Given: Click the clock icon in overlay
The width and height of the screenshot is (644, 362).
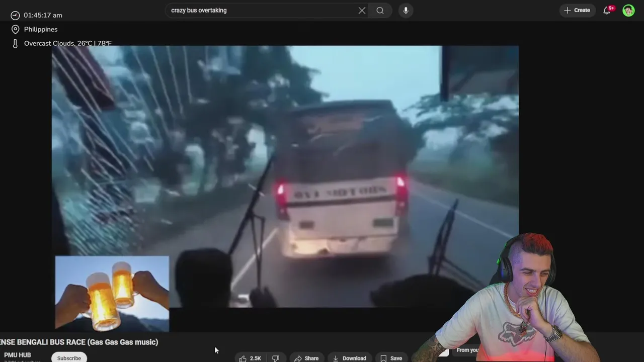Looking at the screenshot, I should tap(15, 16).
